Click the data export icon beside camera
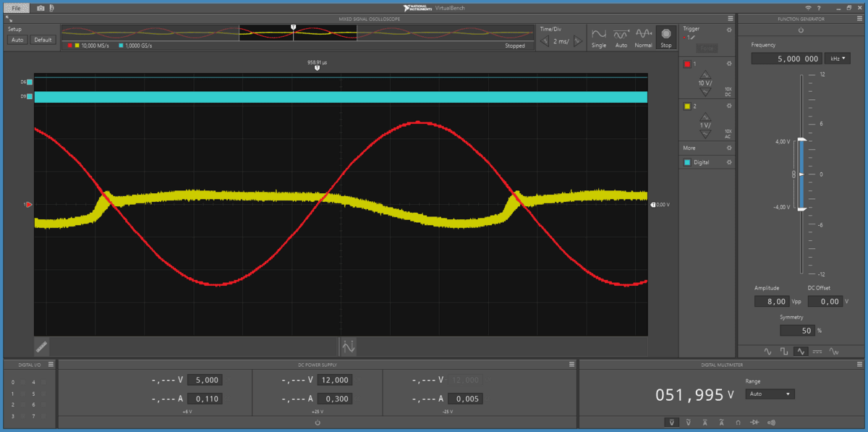This screenshot has width=868, height=432. (x=53, y=7)
